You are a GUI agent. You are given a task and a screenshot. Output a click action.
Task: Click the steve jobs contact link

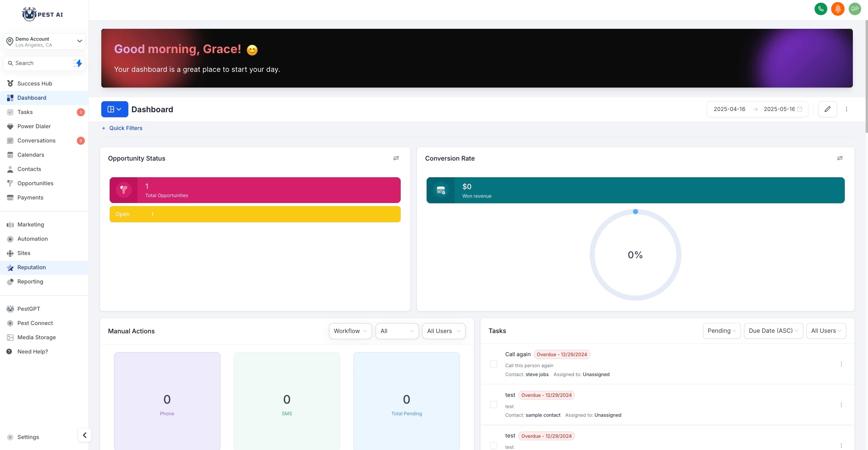click(x=537, y=374)
